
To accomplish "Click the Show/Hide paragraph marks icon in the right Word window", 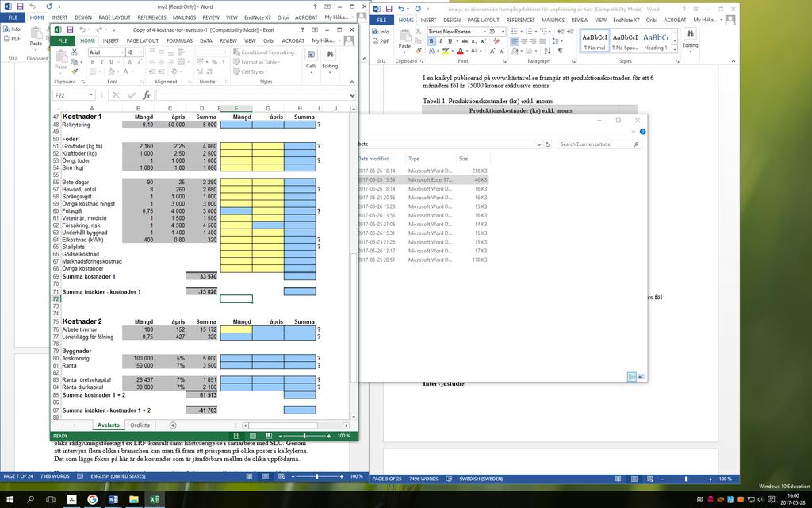I will 560,51.
